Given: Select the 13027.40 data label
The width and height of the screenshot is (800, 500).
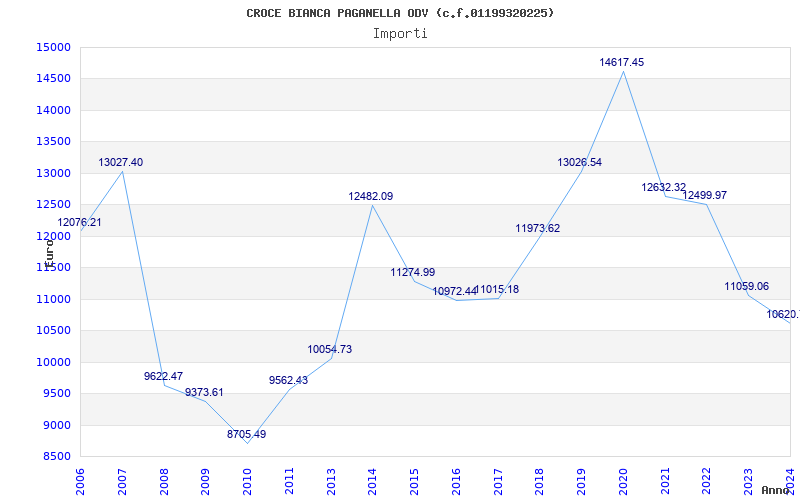Looking at the screenshot, I should click(x=120, y=162).
